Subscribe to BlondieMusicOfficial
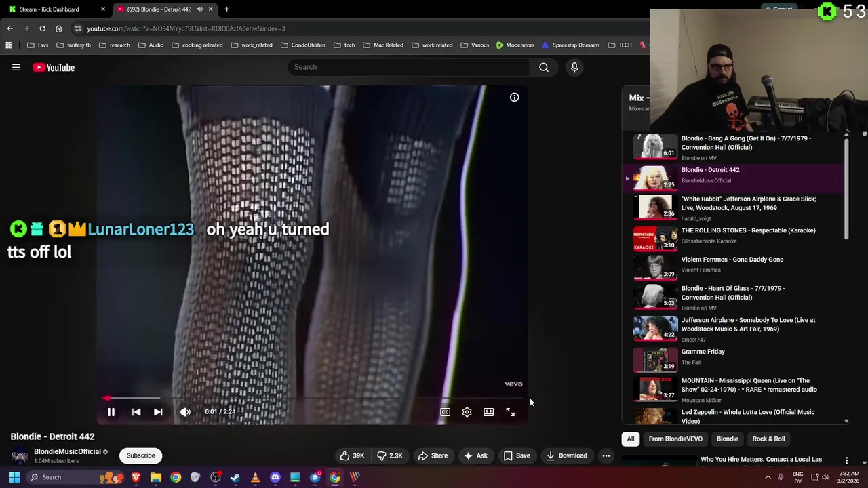 tap(140, 455)
